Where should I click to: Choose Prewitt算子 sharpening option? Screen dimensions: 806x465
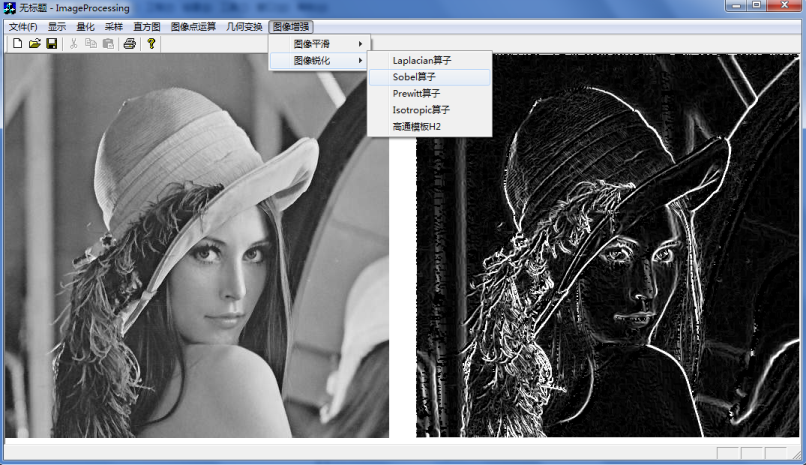click(430, 94)
